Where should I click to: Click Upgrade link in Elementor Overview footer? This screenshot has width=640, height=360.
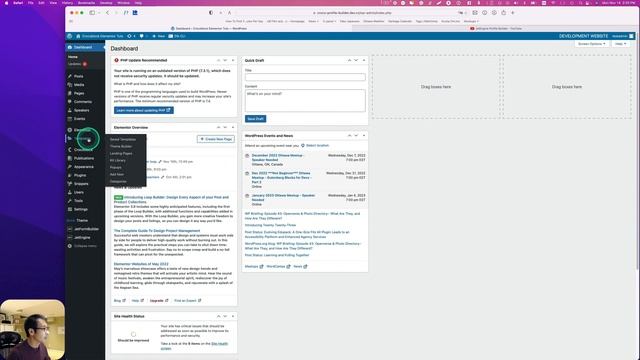(x=159, y=301)
